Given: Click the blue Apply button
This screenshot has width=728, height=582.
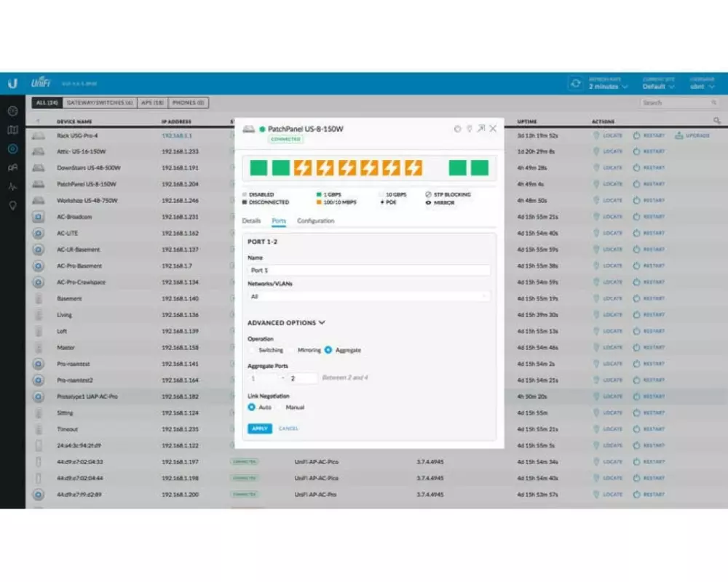Looking at the screenshot, I should (260, 428).
